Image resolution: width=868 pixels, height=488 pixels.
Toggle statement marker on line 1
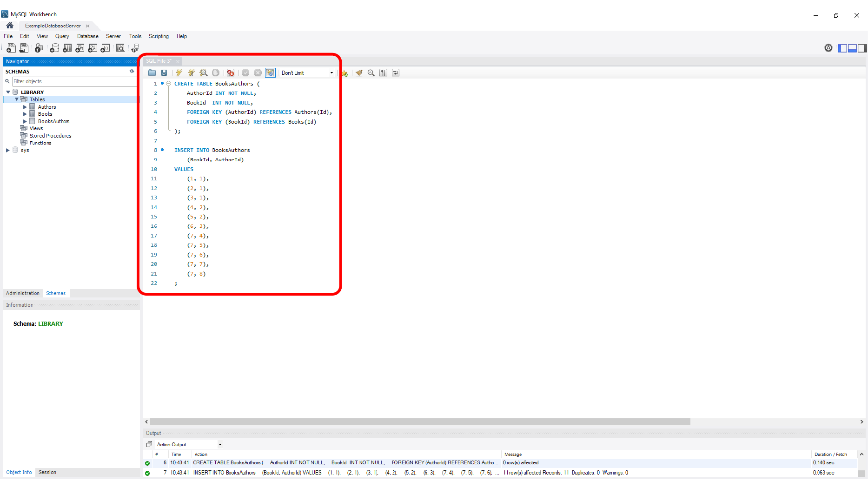coord(162,84)
